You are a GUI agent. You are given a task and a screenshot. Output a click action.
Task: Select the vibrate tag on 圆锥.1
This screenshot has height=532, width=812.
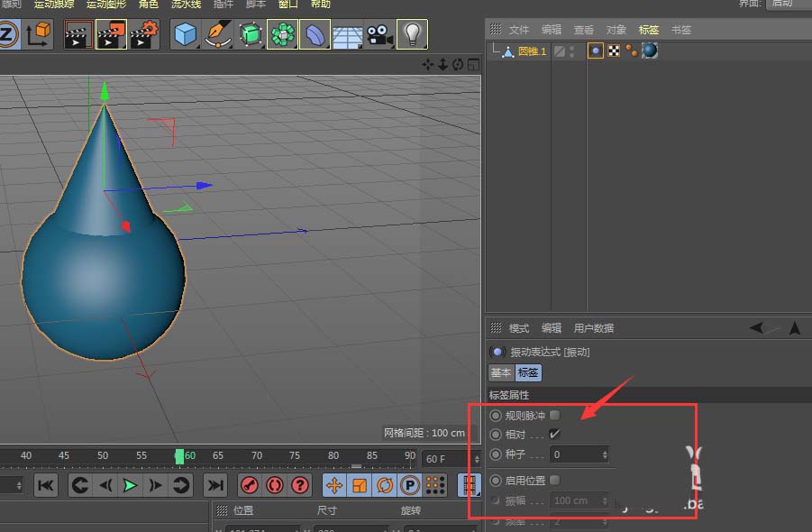pyautogui.click(x=596, y=50)
